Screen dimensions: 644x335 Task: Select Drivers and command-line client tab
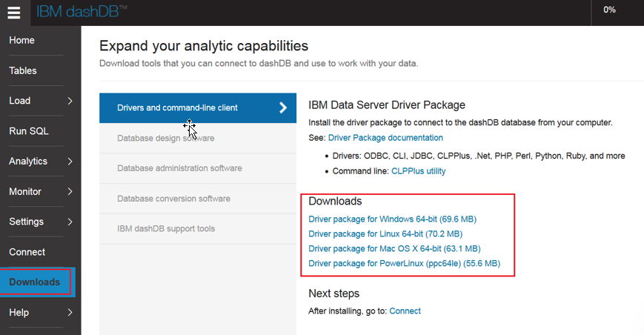[198, 108]
